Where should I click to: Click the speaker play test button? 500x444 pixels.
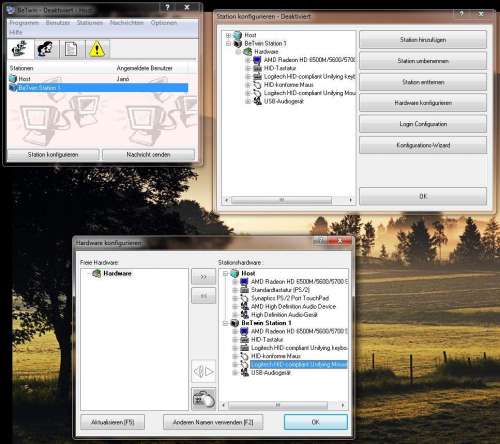(x=203, y=371)
